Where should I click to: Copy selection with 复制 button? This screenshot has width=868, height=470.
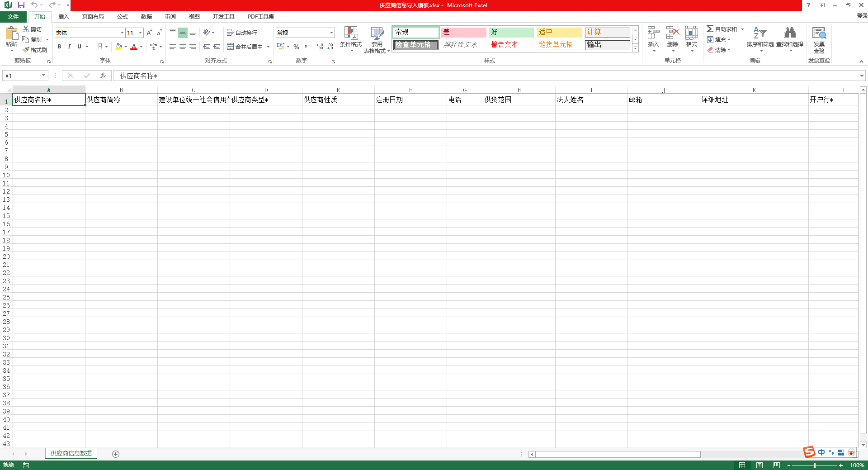[33, 39]
